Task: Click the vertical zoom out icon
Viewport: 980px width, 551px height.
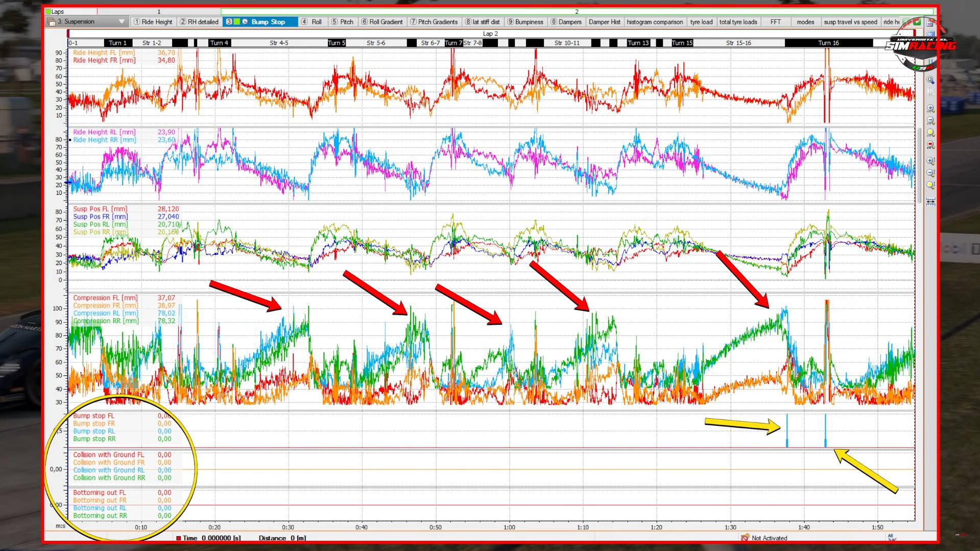Action: click(930, 173)
